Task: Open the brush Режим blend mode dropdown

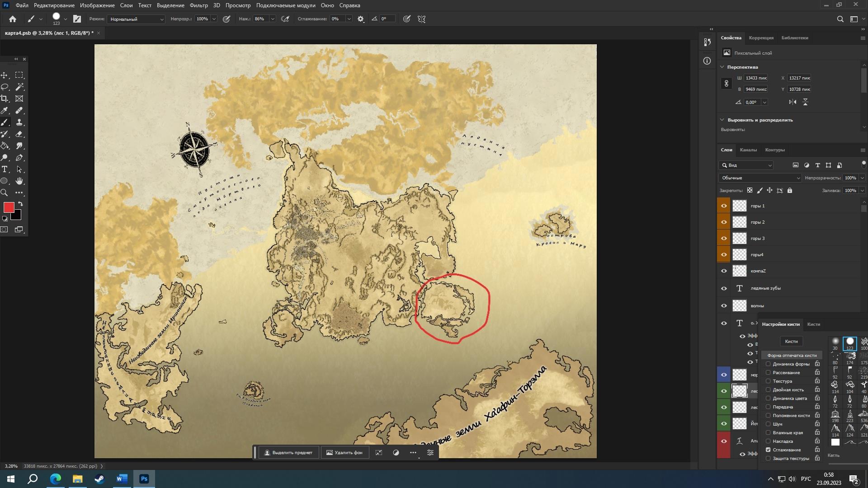Action: [x=136, y=19]
